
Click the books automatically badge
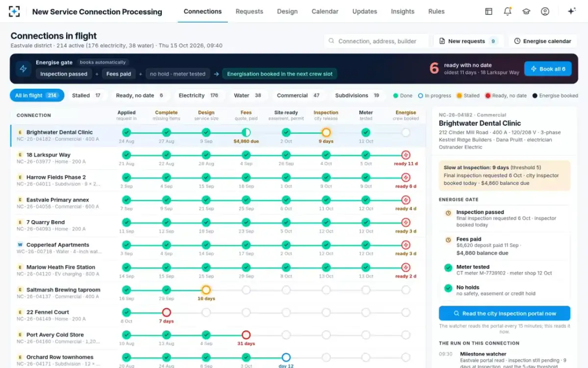pyautogui.click(x=103, y=62)
